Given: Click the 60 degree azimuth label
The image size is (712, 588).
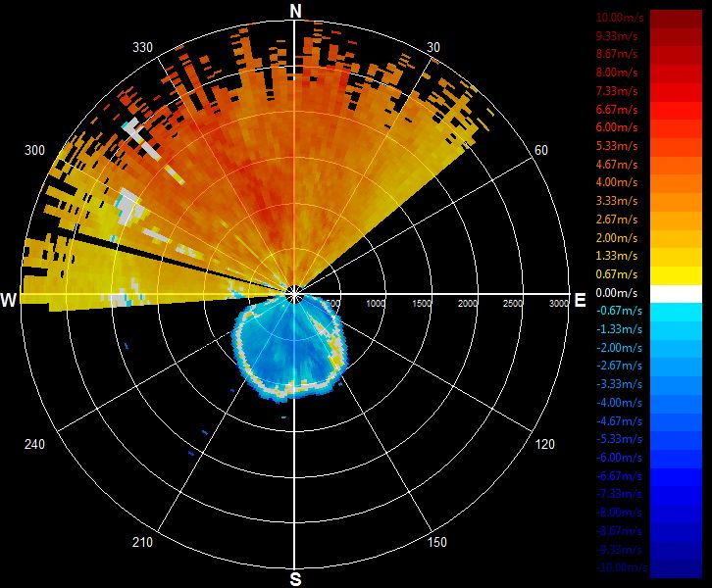Looking at the screenshot, I should tap(540, 150).
